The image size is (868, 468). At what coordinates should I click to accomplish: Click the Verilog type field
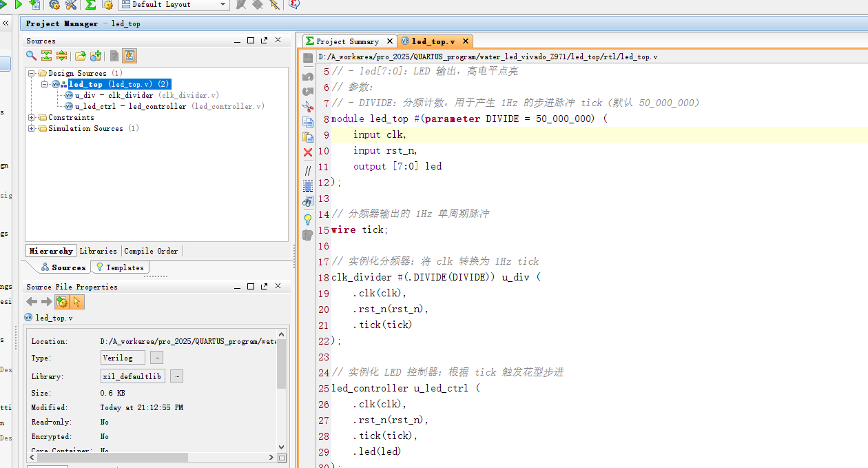pos(123,357)
